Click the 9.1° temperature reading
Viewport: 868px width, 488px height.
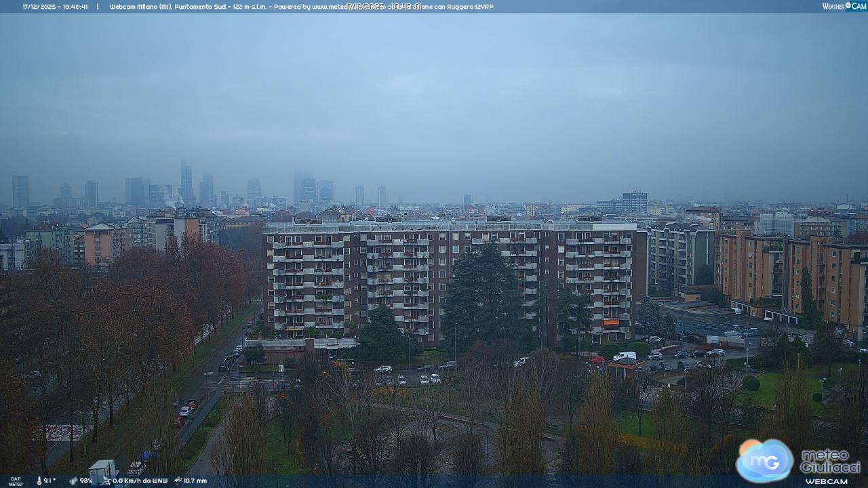click(x=50, y=481)
